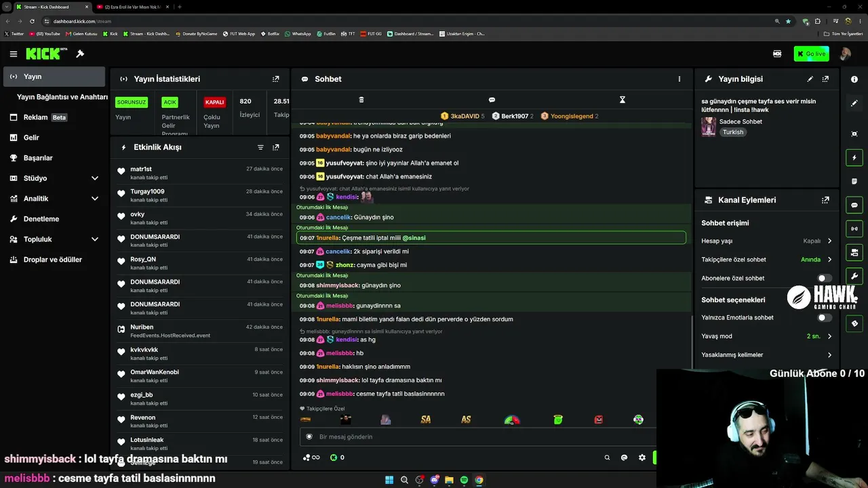This screenshot has height=488, width=868.
Task: Insert the AS emote
Action: tap(466, 420)
